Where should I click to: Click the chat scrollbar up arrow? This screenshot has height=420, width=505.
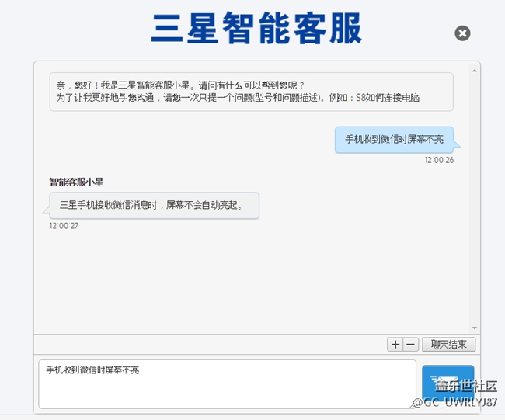(475, 71)
